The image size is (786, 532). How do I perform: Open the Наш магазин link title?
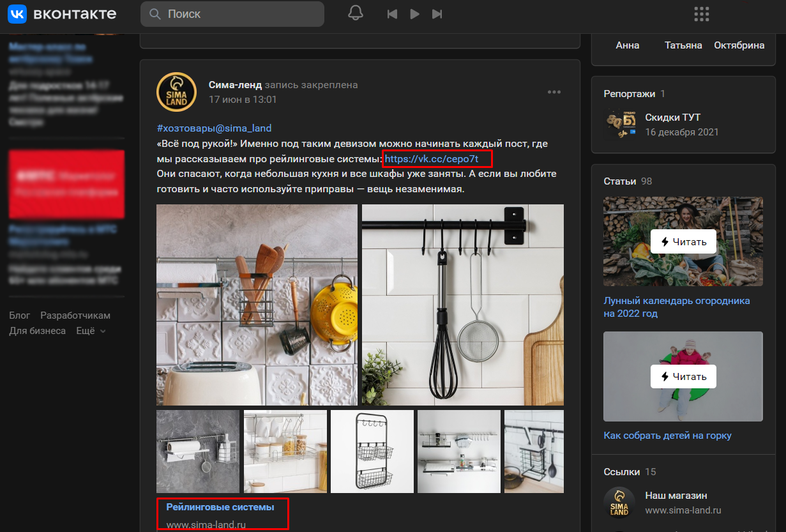676,496
